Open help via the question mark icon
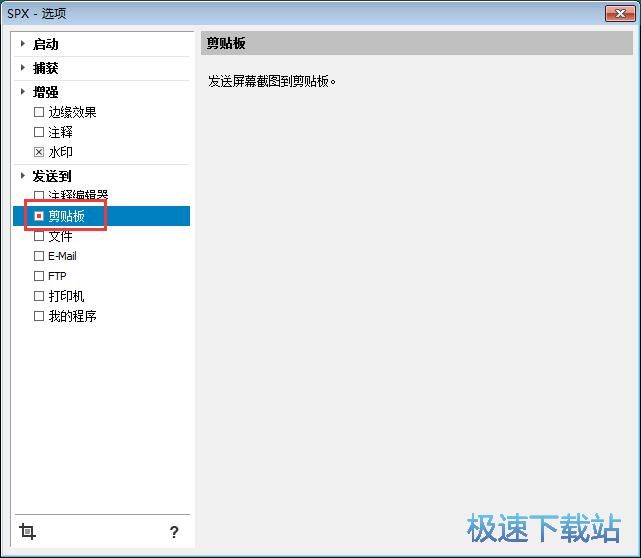Screen dimensions: 641x558 [x=174, y=532]
